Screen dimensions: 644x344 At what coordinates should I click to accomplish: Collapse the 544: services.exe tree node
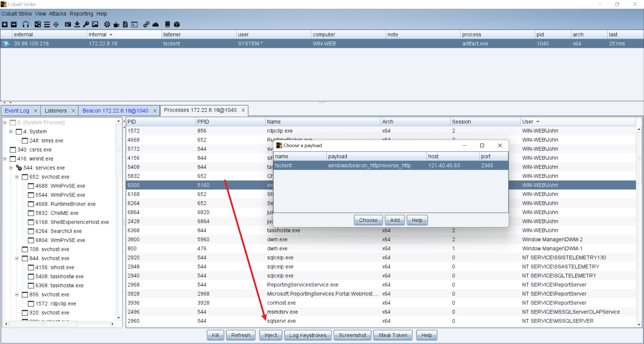11,168
